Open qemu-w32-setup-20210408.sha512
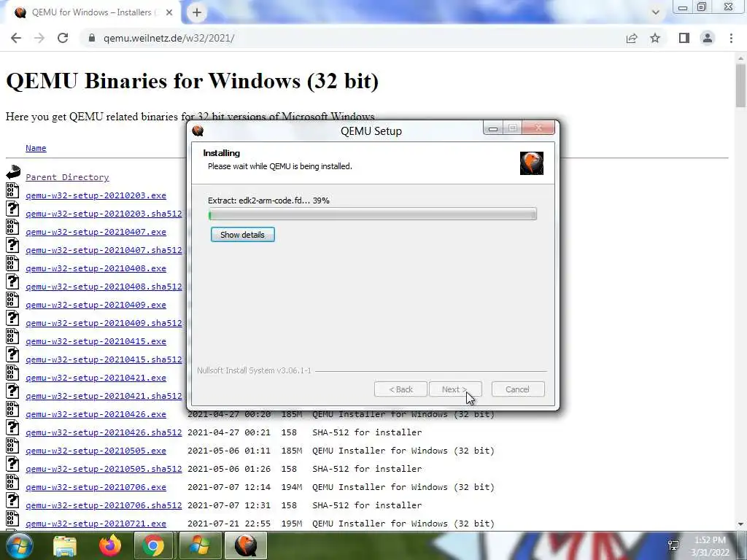Image resolution: width=747 pixels, height=560 pixels. pos(104,287)
